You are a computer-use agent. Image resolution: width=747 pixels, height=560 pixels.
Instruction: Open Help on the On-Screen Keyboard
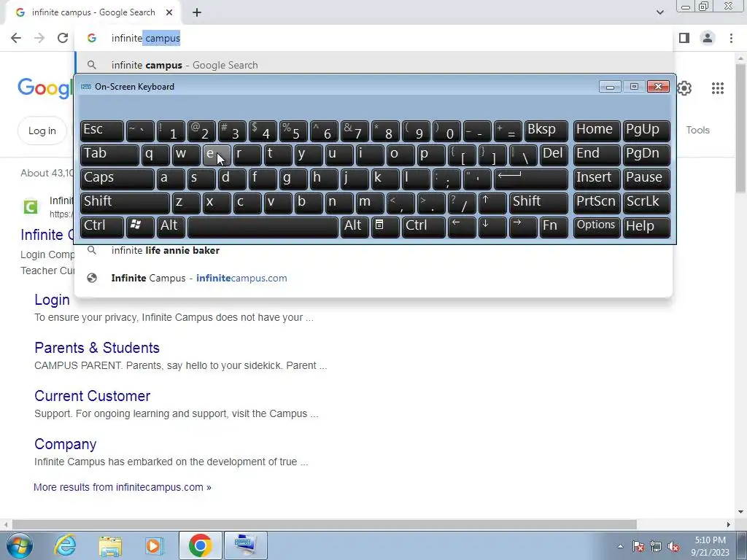(x=646, y=227)
